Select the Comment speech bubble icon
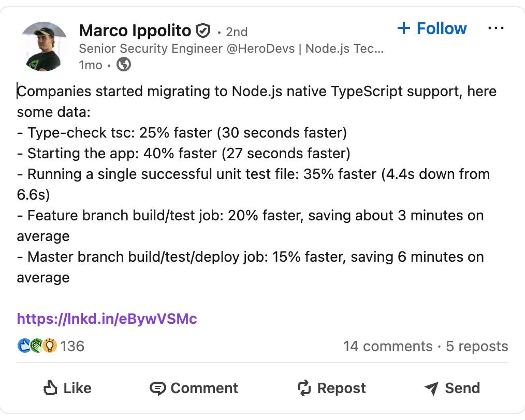Screen dimensions: 525x420 pos(158,388)
